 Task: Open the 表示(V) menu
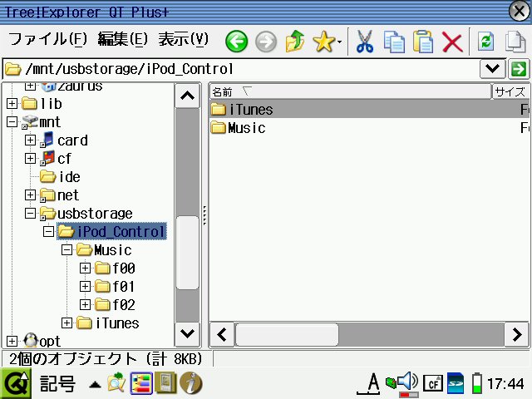(x=183, y=39)
